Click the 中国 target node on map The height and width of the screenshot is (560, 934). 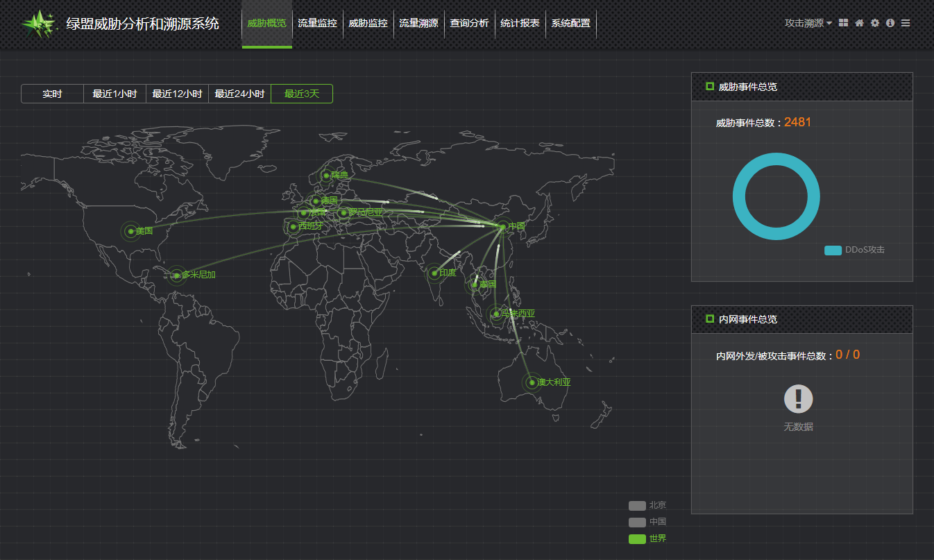(x=502, y=226)
